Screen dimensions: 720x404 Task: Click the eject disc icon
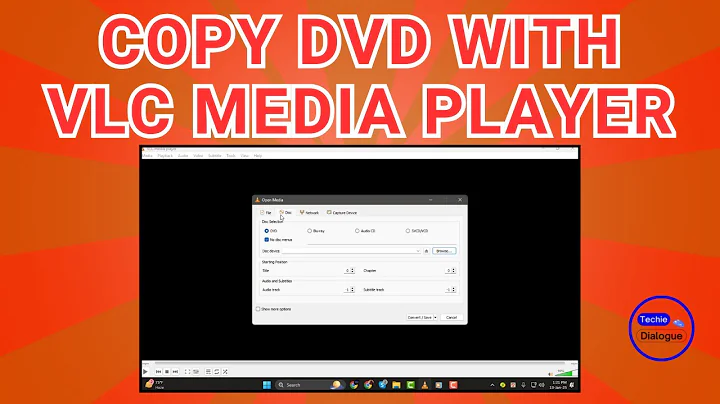pyautogui.click(x=426, y=251)
